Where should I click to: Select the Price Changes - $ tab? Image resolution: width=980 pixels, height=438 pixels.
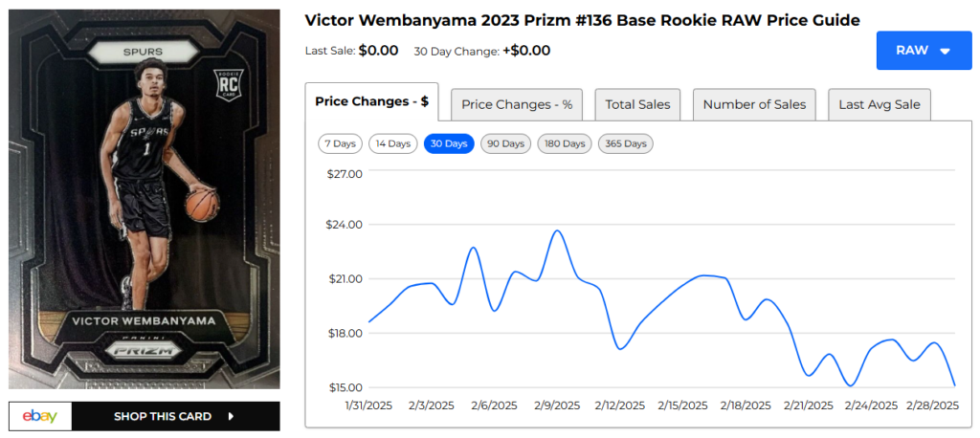coord(371,101)
